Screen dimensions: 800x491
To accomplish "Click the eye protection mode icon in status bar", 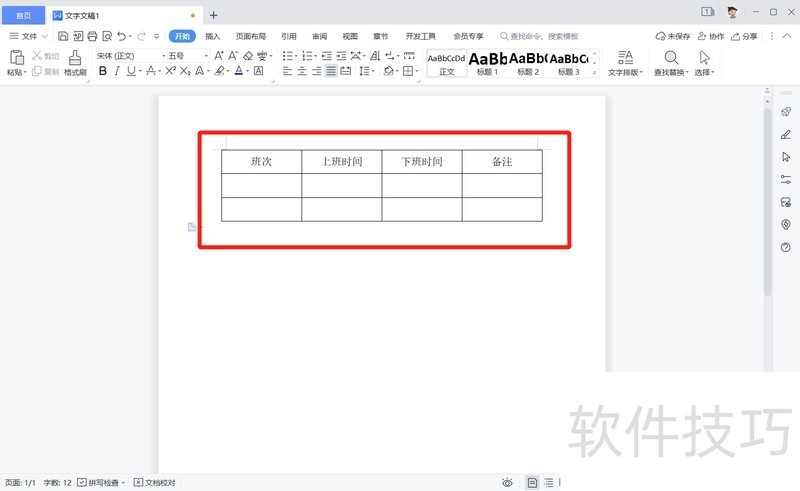I will 507,482.
